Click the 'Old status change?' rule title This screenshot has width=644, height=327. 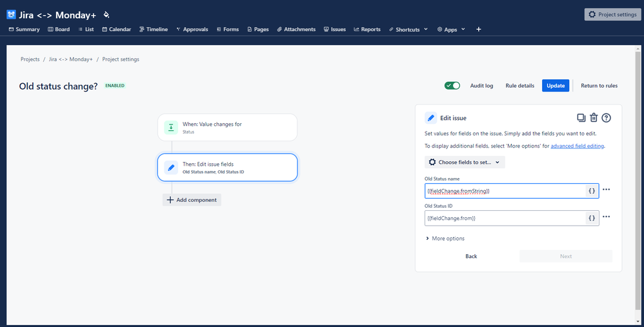pos(58,86)
